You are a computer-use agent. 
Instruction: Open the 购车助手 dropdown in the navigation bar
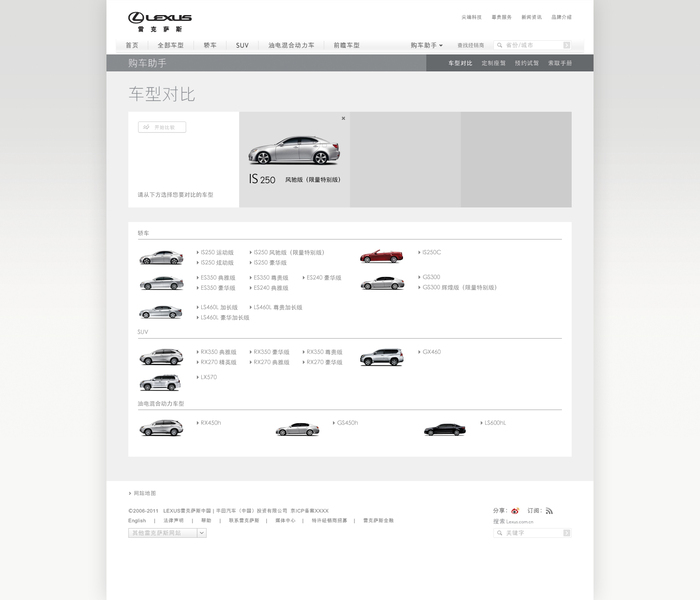(426, 45)
